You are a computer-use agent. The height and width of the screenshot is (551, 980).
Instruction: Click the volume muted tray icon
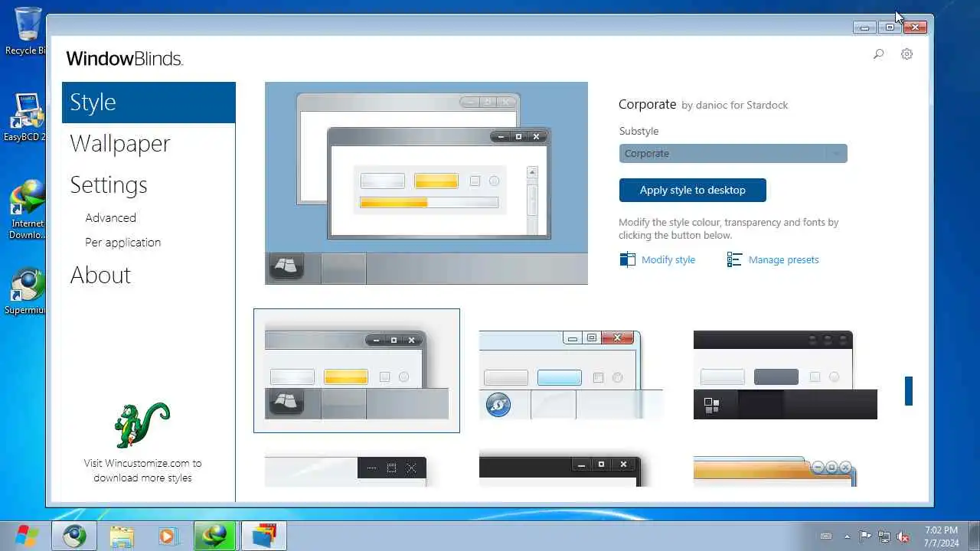903,536
